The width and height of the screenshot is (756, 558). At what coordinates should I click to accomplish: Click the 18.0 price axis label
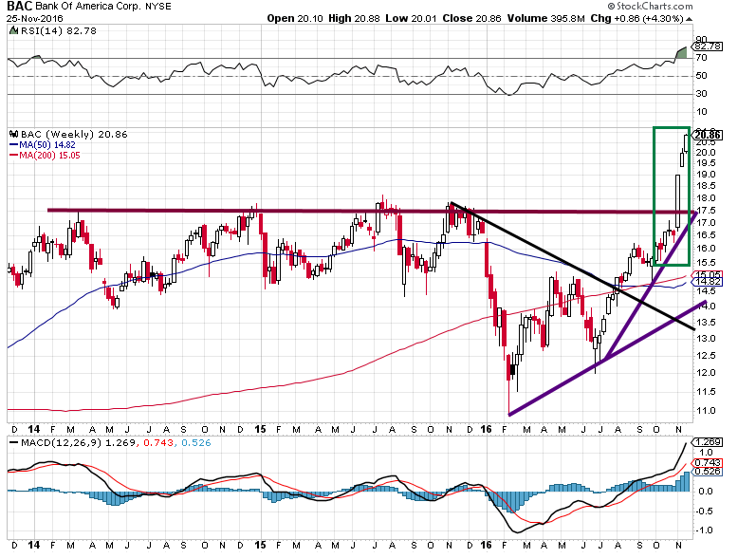[x=706, y=198]
